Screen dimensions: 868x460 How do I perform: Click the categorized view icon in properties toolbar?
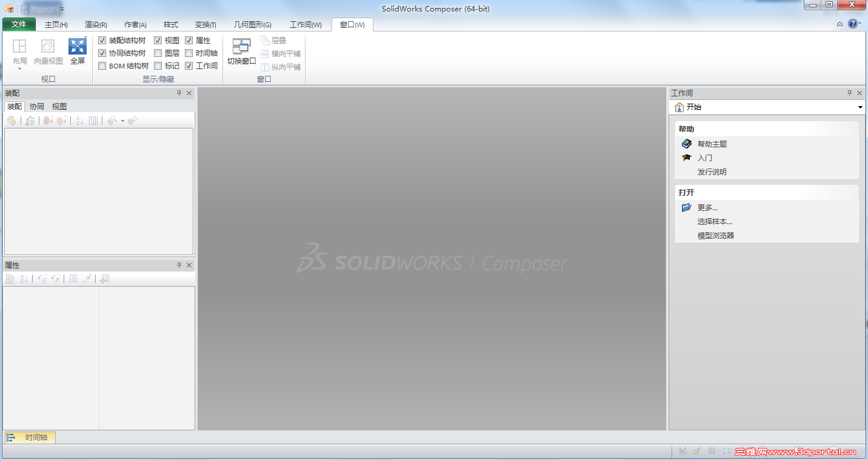tap(10, 279)
